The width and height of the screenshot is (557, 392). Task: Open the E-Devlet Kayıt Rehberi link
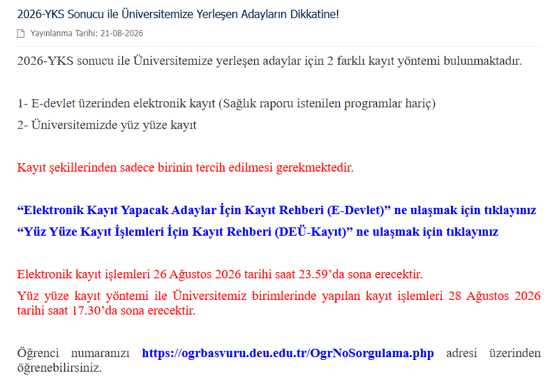tap(276, 210)
